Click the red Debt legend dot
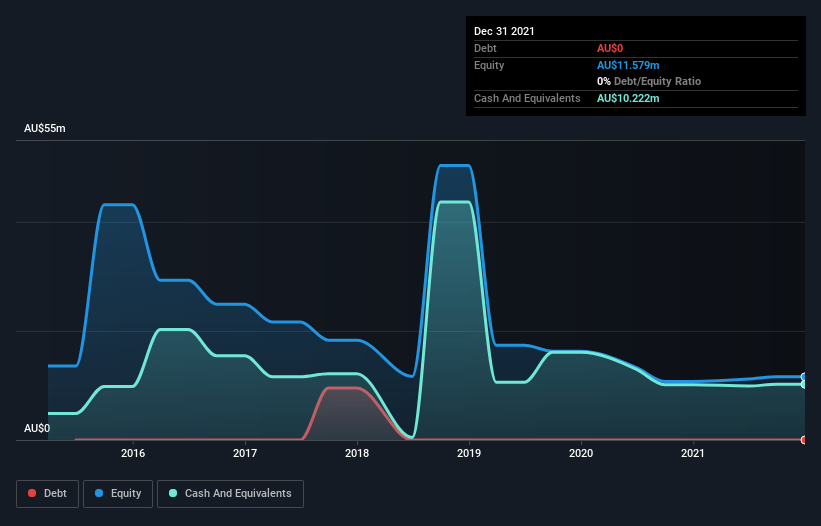821x526 pixels. (32, 493)
